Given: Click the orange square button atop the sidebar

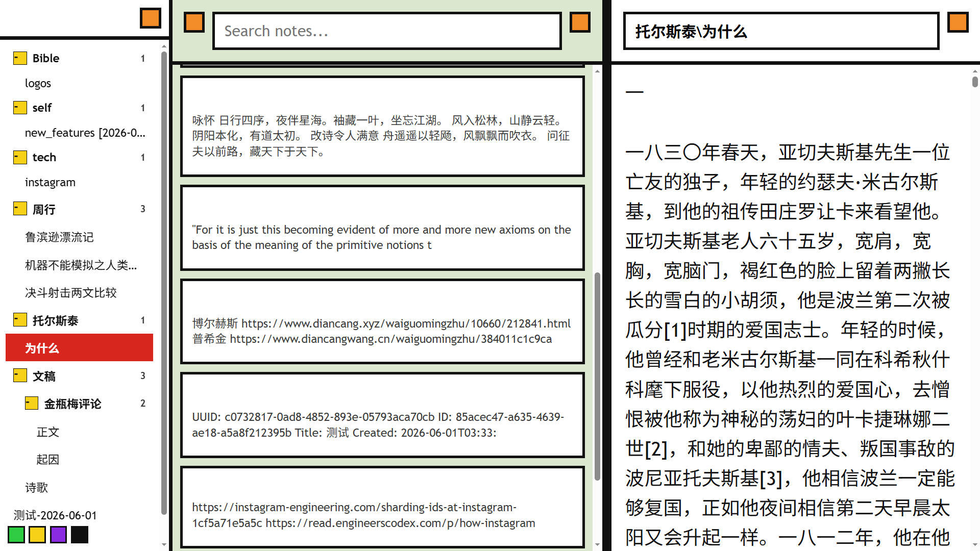Looking at the screenshot, I should point(151,18).
